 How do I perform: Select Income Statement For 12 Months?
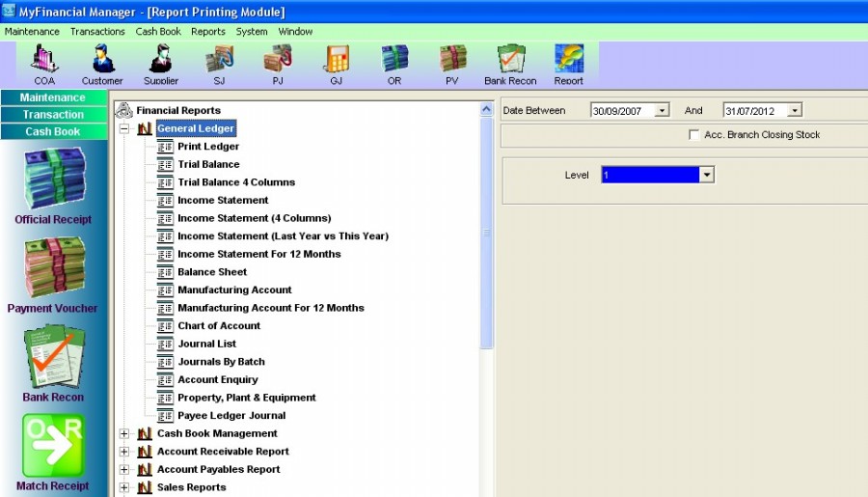(259, 255)
